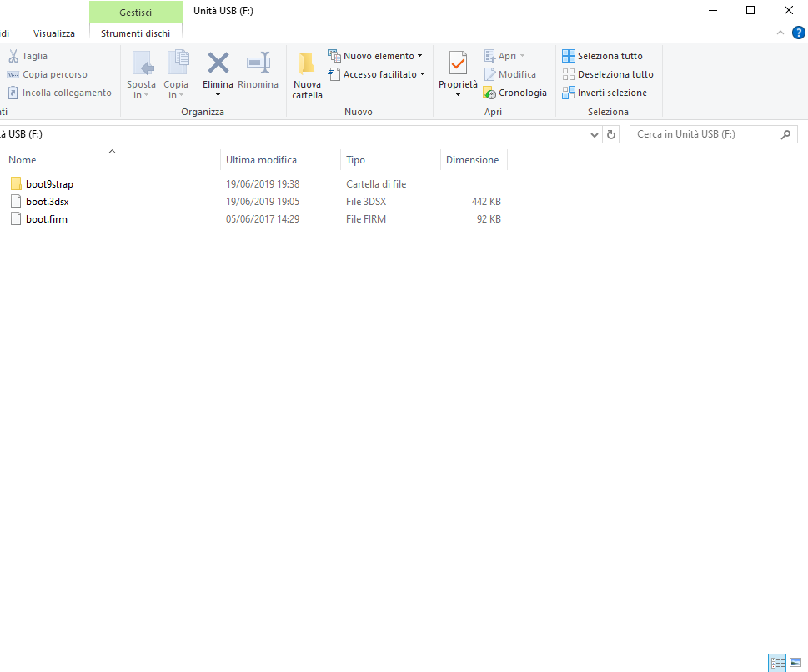The height and width of the screenshot is (672, 808).
Task: Open the blue help question mark
Action: [x=798, y=33]
